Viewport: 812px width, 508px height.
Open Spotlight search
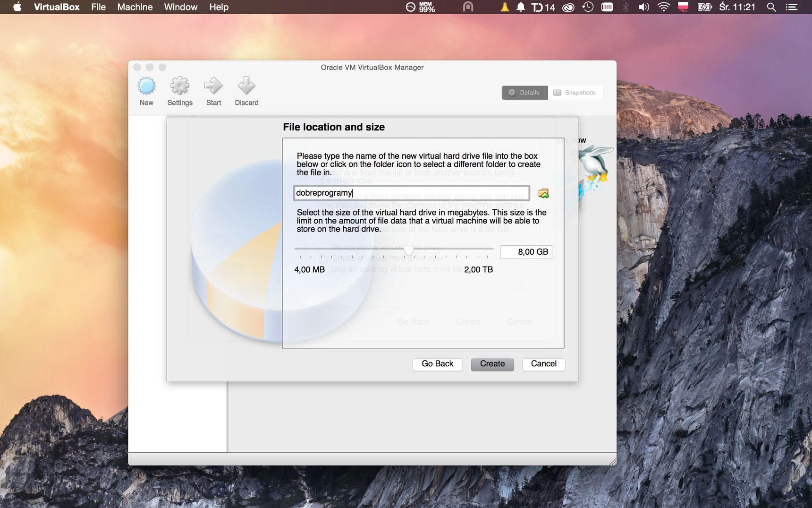click(x=771, y=7)
